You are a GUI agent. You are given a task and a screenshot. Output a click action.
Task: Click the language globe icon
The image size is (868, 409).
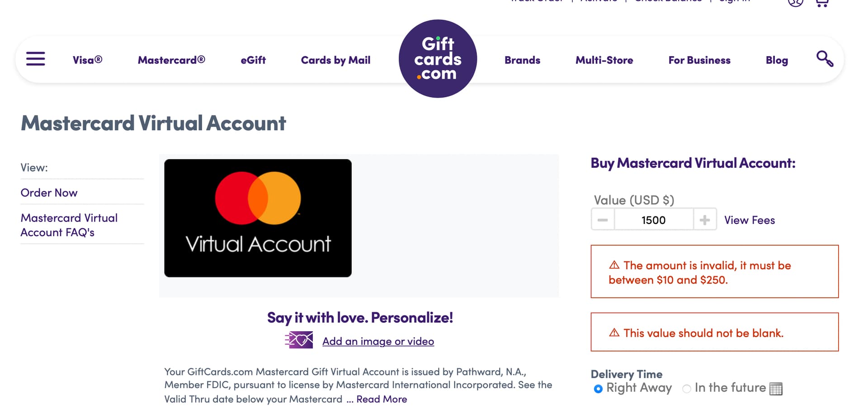[794, 3]
